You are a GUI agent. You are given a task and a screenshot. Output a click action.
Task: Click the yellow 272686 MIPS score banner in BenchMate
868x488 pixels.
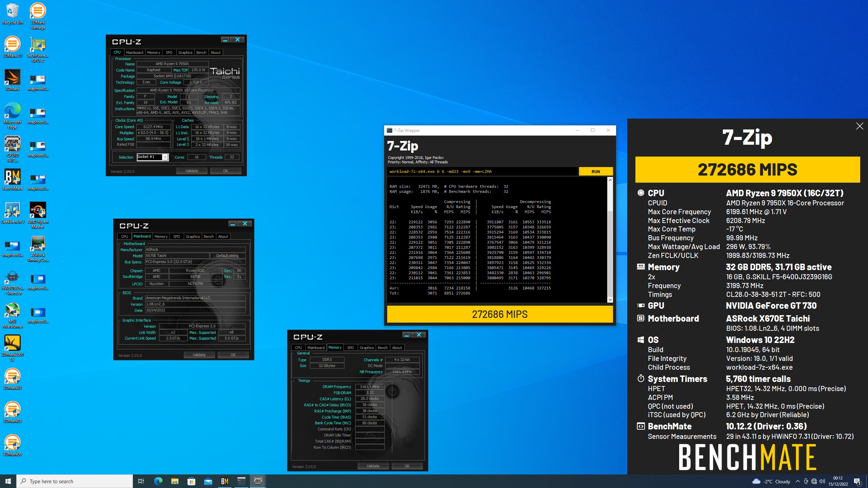point(747,169)
